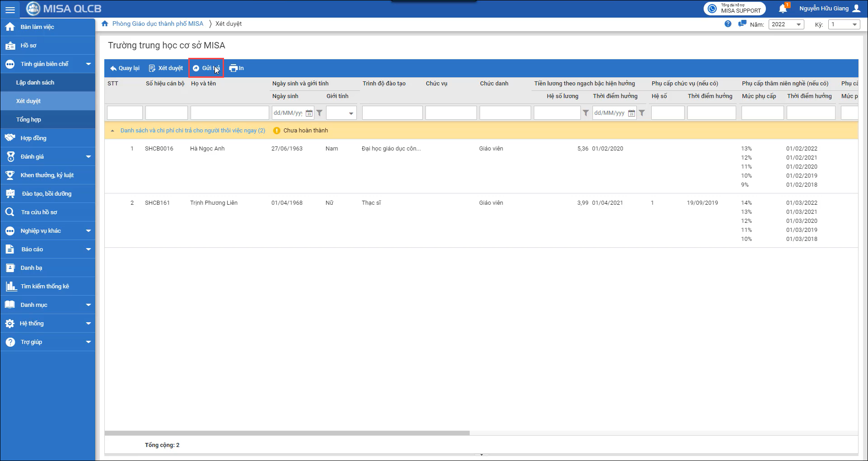Image resolution: width=868 pixels, height=461 pixels.
Task: Click the help question mark icon
Action: [x=728, y=24]
